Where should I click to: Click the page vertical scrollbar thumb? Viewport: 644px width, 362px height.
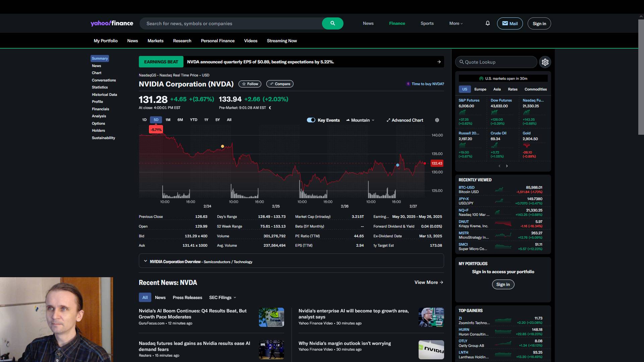pos(641,77)
